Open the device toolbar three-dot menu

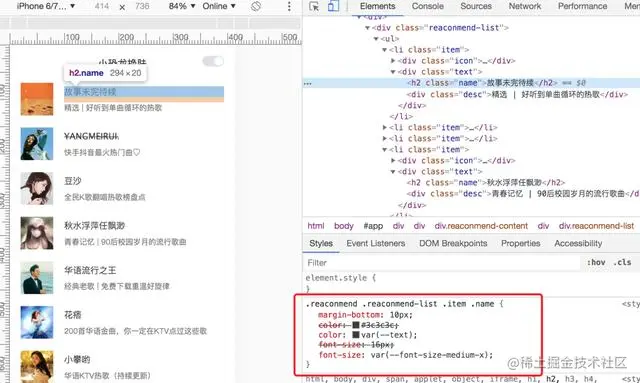[x=289, y=6]
